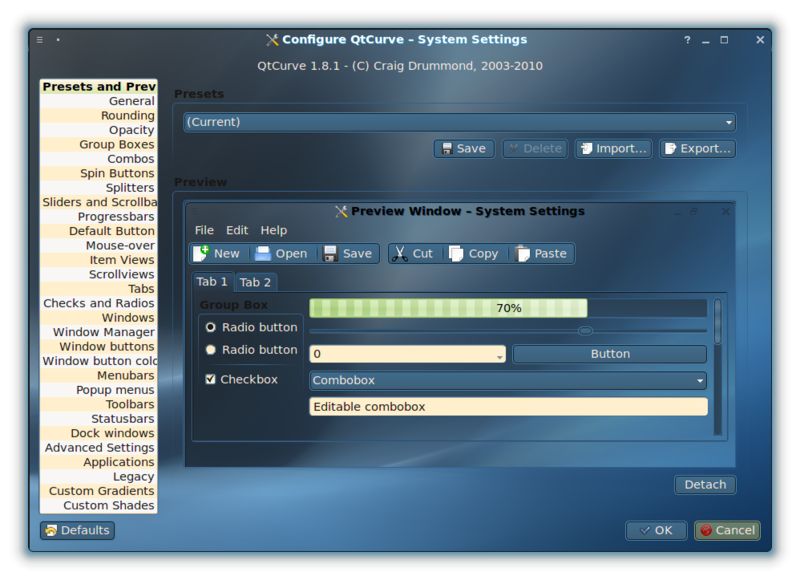Screen dimensions: 800x580
Task: Click the Export... button
Action: point(697,148)
